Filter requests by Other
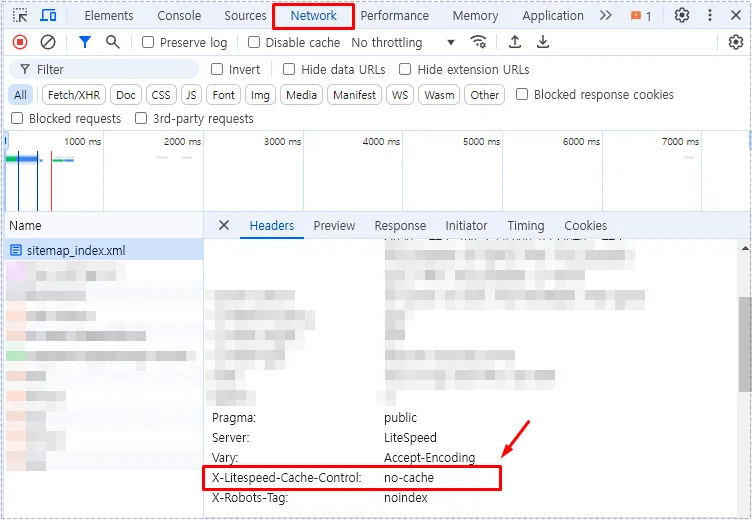This screenshot has width=752, height=520. coord(484,95)
